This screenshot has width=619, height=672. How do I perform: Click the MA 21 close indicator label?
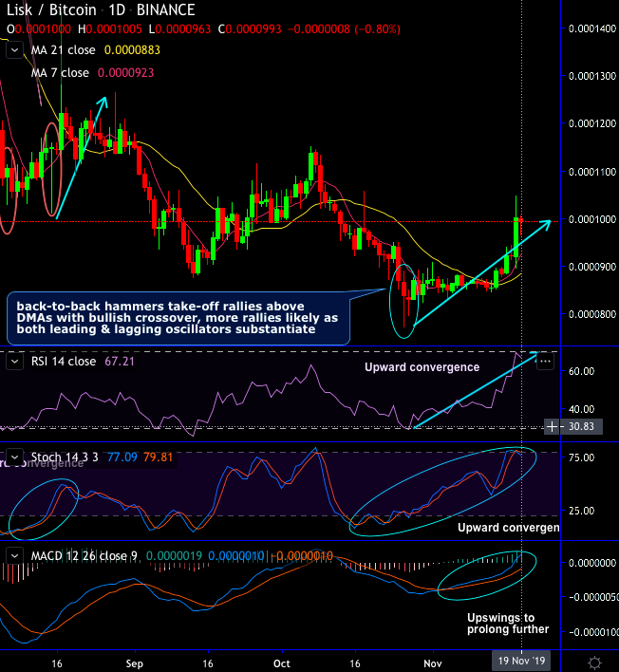pos(63,50)
